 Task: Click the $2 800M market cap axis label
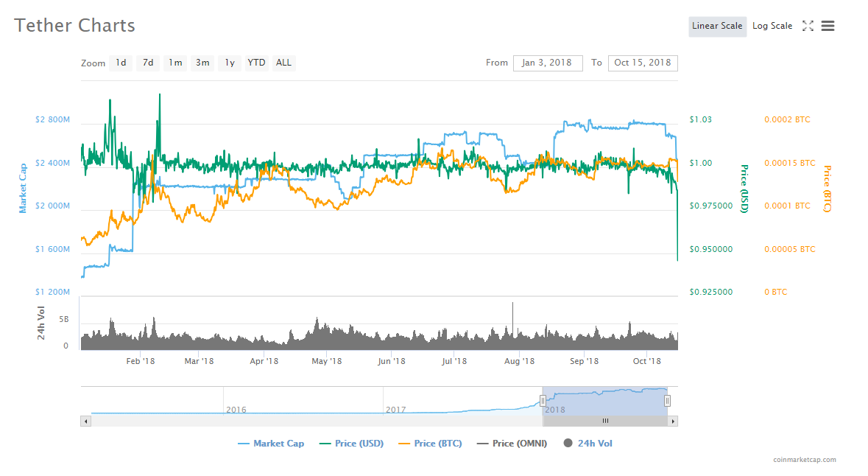tap(52, 119)
